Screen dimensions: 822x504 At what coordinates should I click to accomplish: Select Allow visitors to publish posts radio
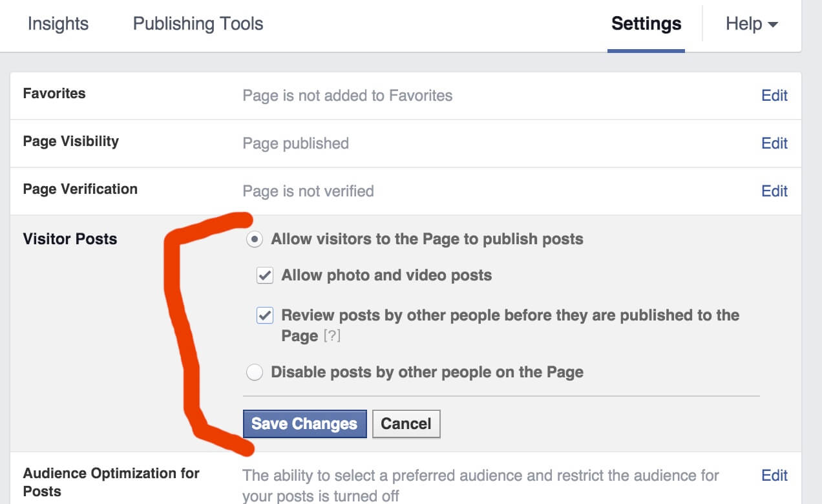[255, 240]
